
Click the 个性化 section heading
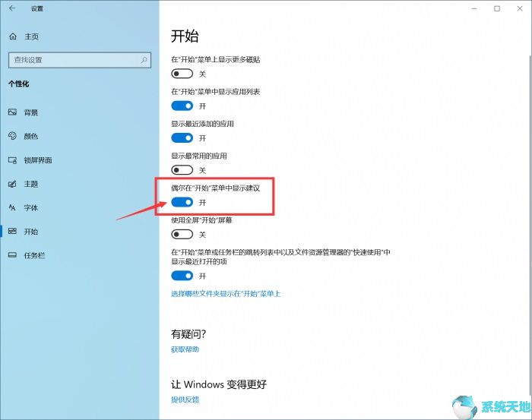[x=19, y=84]
